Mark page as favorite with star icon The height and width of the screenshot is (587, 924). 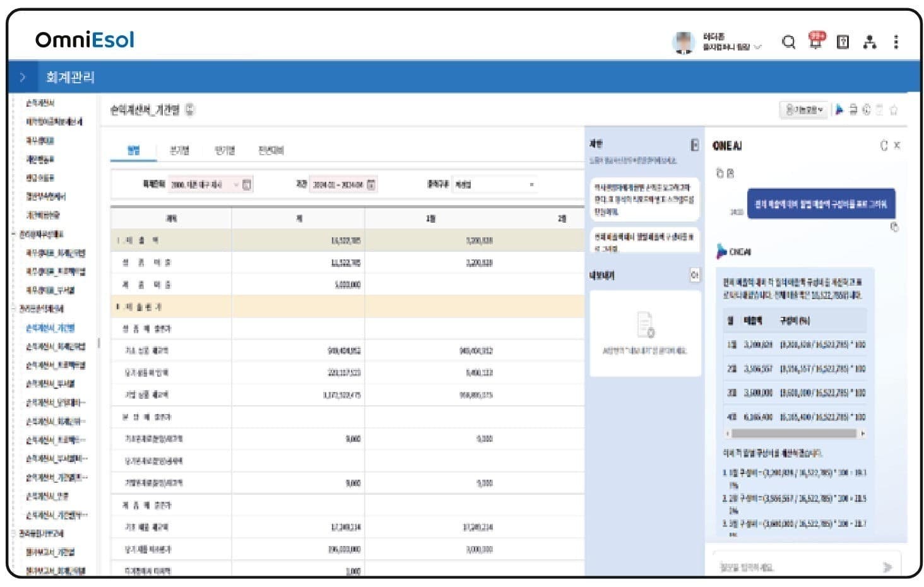[894, 110]
